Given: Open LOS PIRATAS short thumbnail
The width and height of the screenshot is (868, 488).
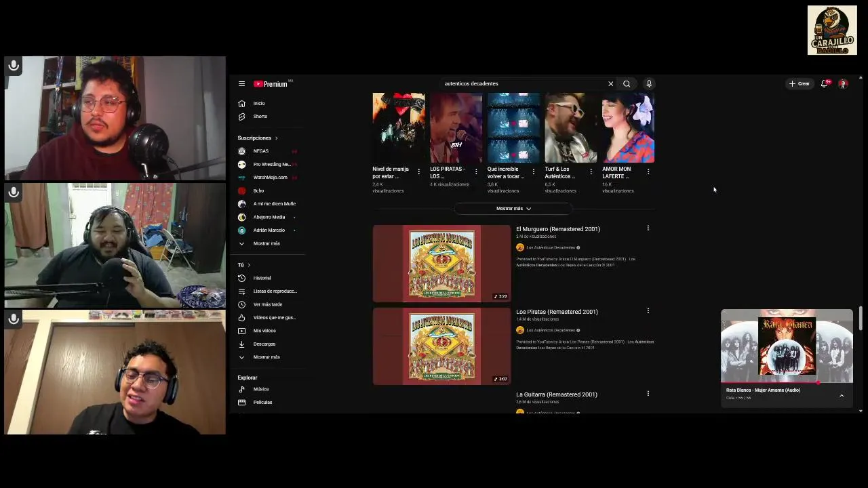Looking at the screenshot, I should (x=456, y=127).
